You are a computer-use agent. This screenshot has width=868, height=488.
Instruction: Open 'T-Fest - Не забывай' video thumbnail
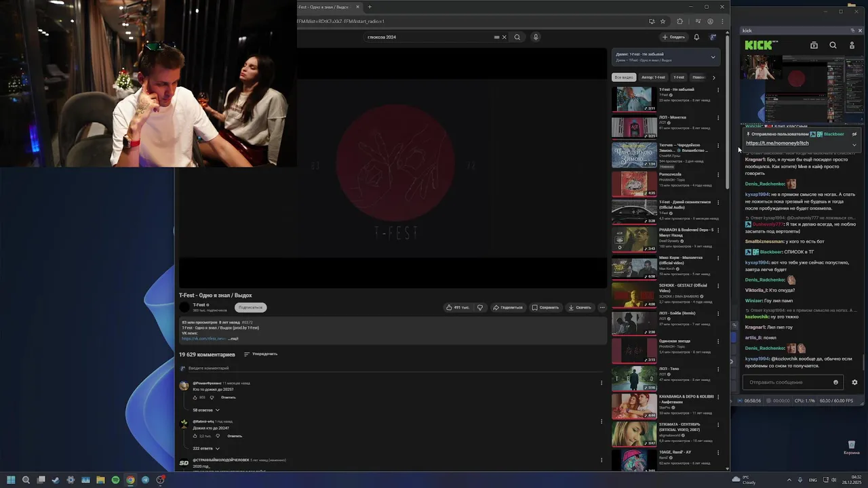pyautogui.click(x=634, y=99)
